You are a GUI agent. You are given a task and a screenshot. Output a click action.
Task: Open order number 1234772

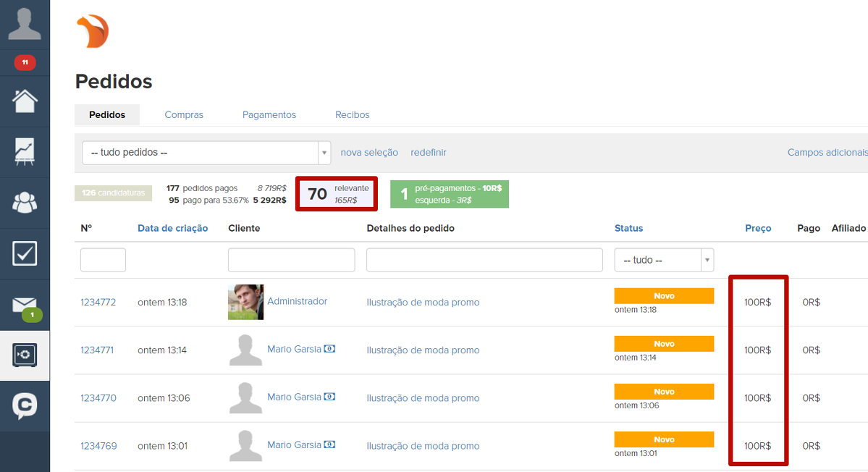[x=98, y=303]
